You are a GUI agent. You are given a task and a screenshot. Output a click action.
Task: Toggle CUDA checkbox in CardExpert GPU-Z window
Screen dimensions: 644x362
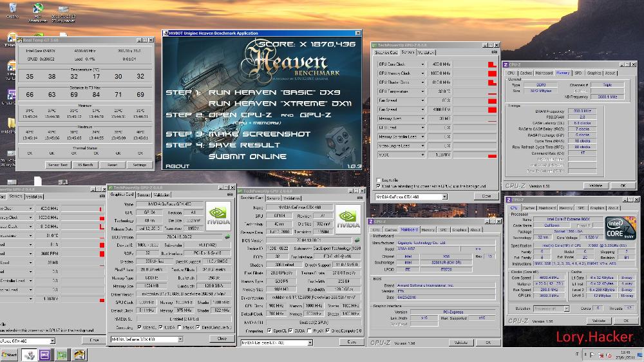[290, 330]
